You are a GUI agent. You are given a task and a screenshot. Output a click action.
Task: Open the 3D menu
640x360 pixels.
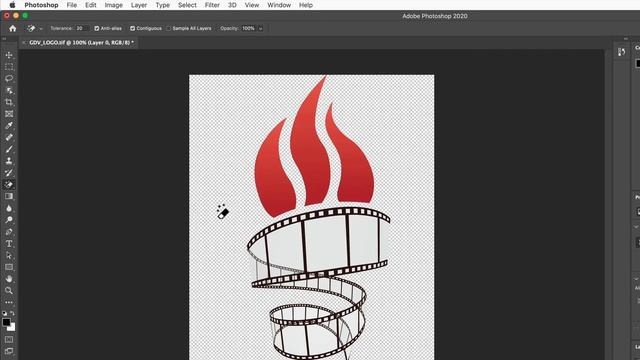pos(232,5)
